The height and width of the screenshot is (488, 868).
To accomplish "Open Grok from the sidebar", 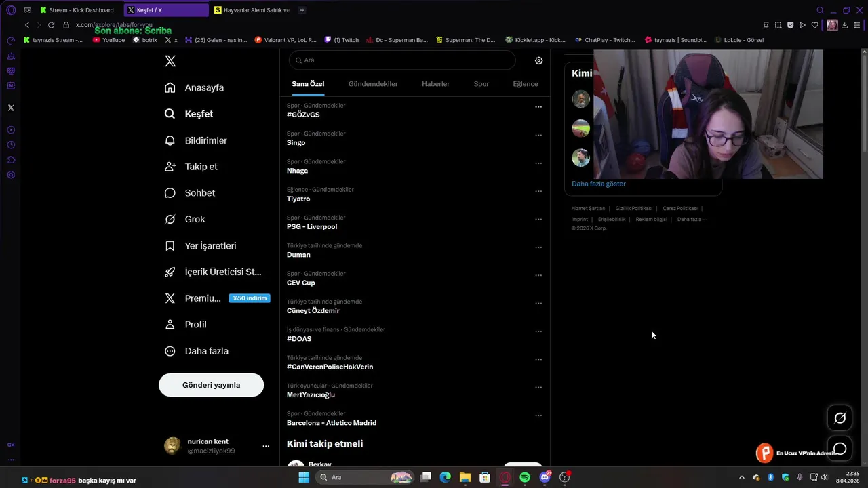I will pos(184,220).
